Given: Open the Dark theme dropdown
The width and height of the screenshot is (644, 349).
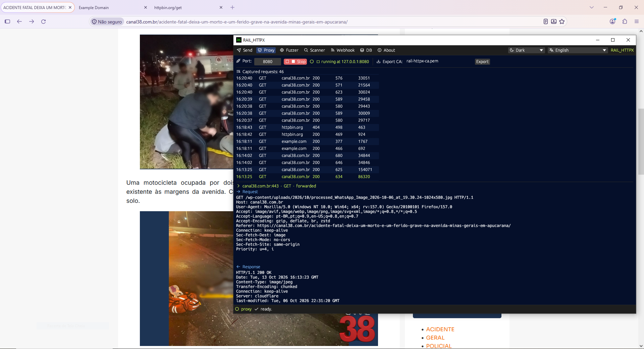Looking at the screenshot, I should pos(526,50).
